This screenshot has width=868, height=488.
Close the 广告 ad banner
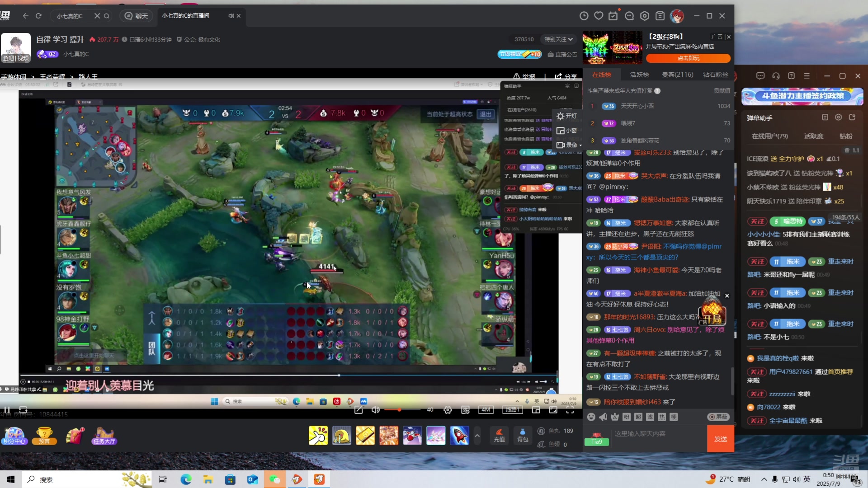pyautogui.click(x=728, y=37)
